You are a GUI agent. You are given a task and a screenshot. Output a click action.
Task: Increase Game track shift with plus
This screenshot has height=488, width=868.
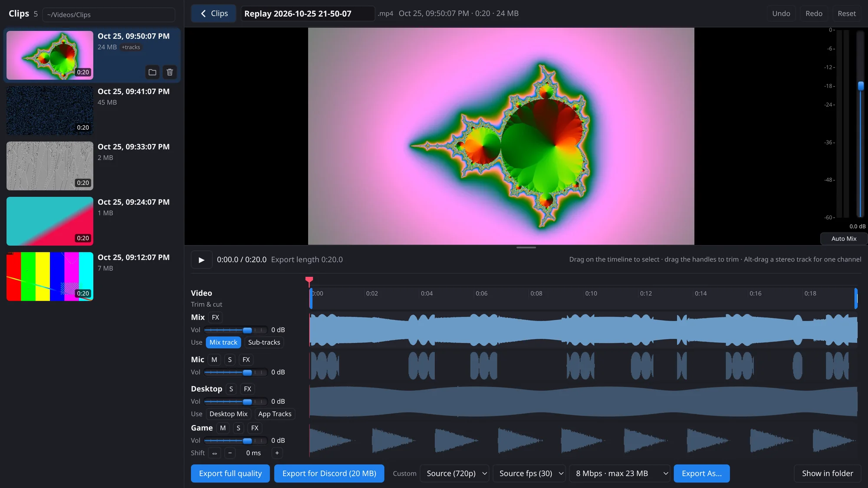(277, 453)
